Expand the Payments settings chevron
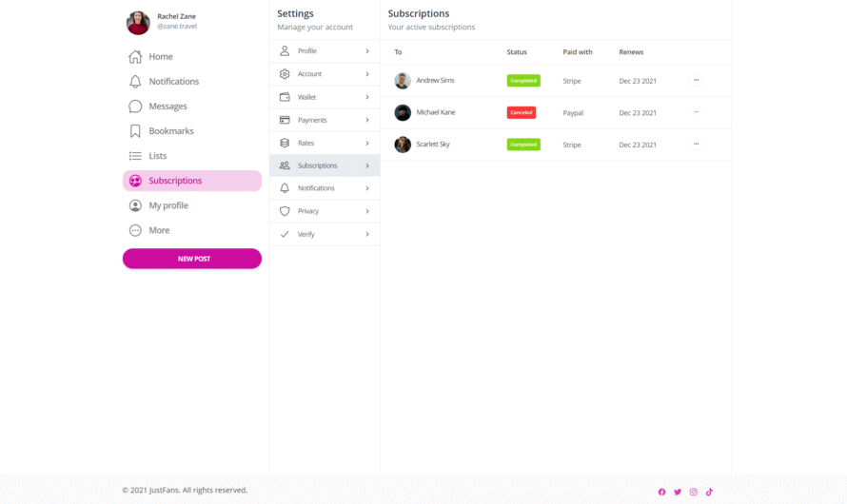The width and height of the screenshot is (847, 504). tap(367, 120)
